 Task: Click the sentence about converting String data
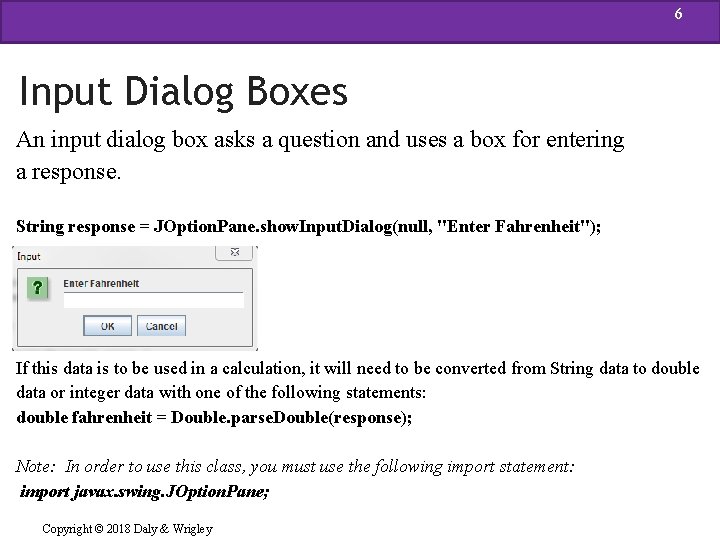click(358, 380)
